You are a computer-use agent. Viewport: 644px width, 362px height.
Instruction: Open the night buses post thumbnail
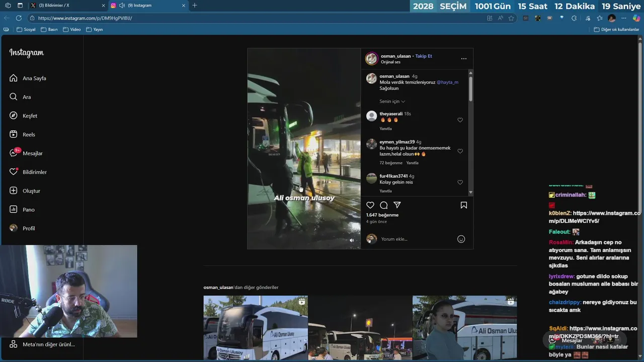[x=360, y=328]
